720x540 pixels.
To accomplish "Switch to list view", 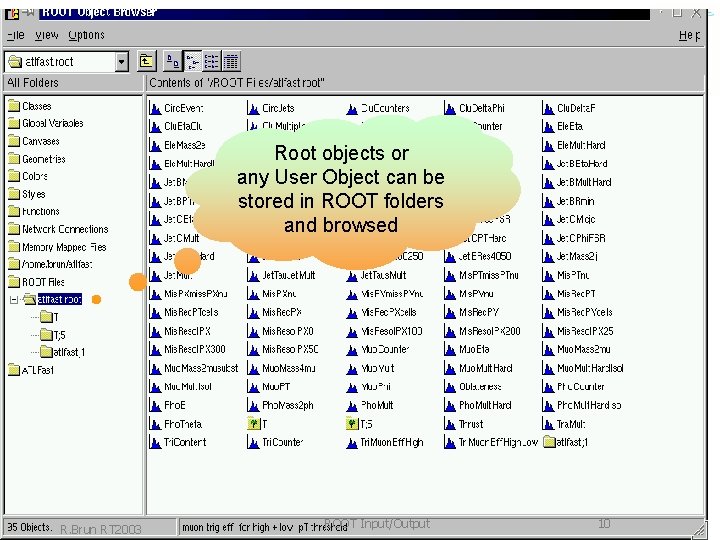I will pos(212,61).
